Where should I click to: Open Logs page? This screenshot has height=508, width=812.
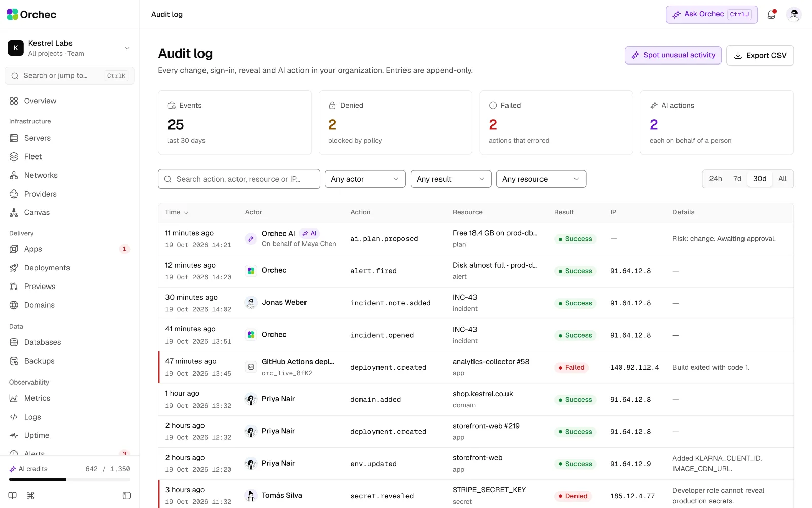70,417
